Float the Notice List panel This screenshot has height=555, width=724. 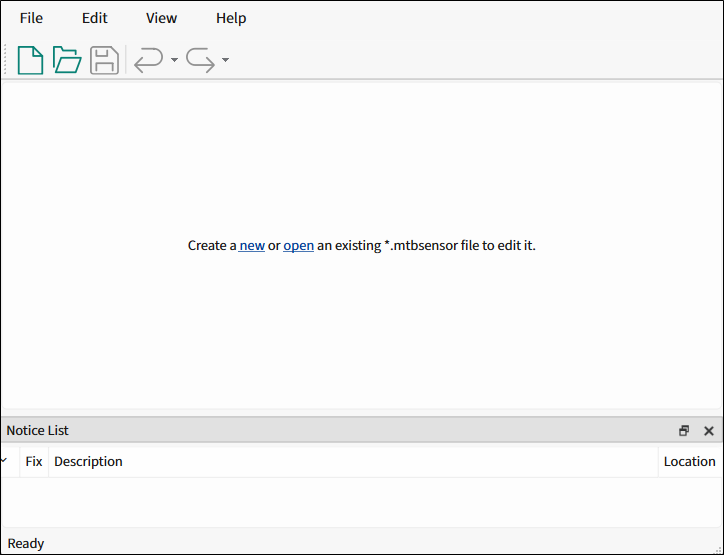pyautogui.click(x=684, y=431)
